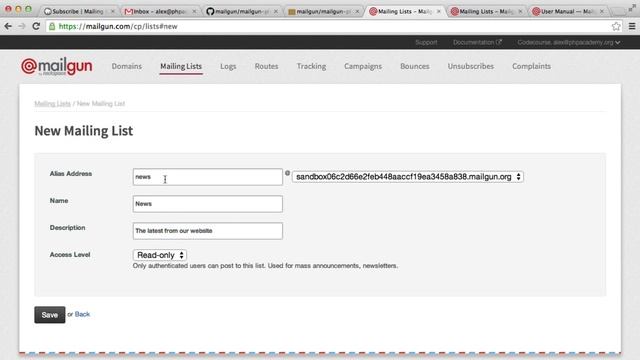Focus the Alias Address input field
The width and height of the screenshot is (640, 360).
[x=207, y=177]
